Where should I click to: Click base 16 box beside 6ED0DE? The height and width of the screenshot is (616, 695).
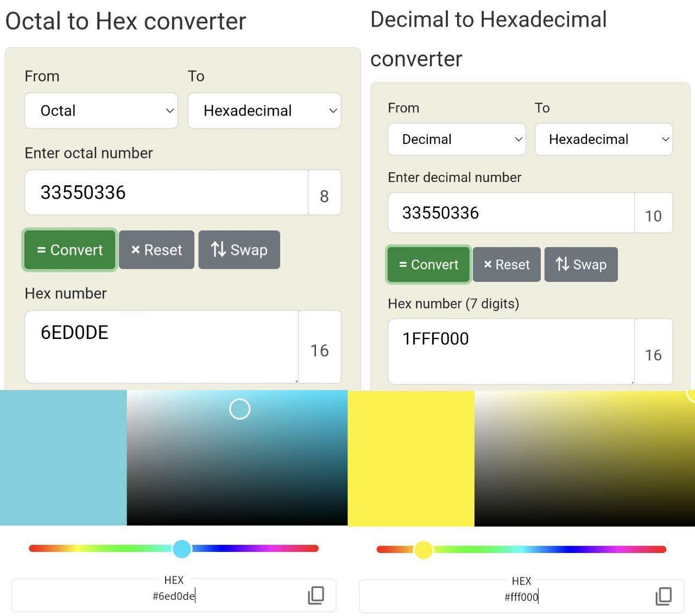(320, 347)
